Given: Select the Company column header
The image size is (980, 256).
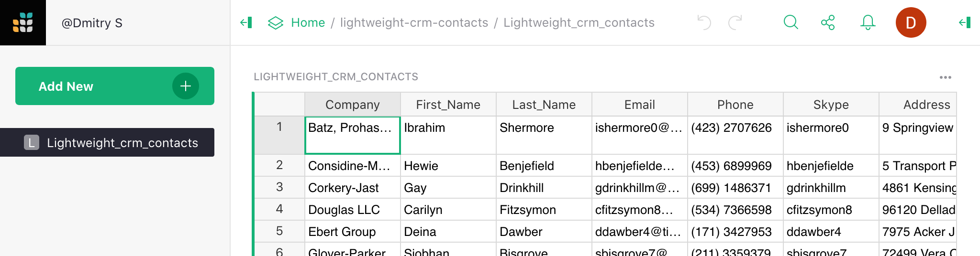Looking at the screenshot, I should point(352,105).
